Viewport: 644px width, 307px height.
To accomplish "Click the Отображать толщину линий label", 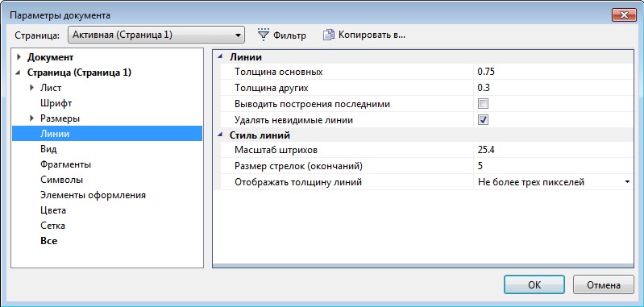I will (298, 182).
